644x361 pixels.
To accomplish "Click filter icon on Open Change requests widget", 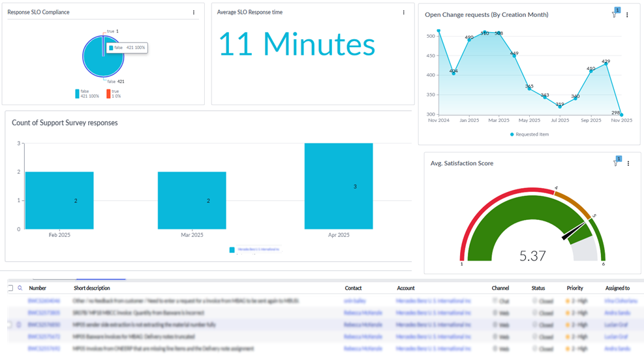I will (x=615, y=14).
